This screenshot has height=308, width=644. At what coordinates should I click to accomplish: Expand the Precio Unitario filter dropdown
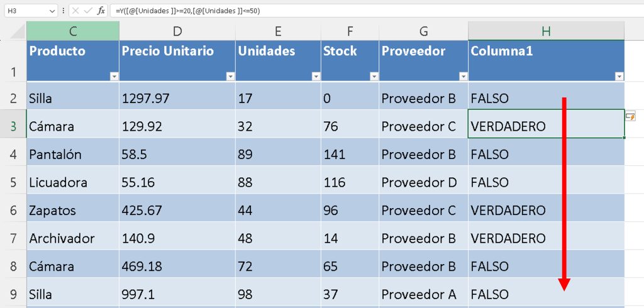(230, 76)
